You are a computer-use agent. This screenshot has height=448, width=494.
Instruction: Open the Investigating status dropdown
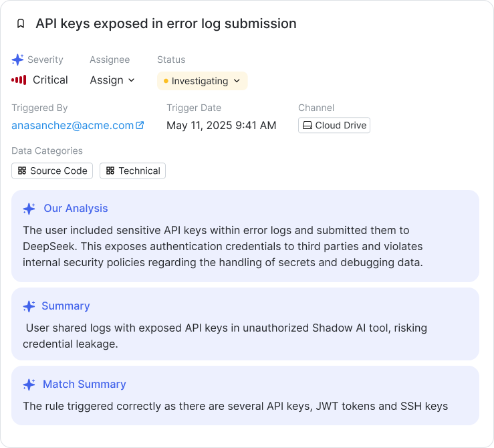click(x=203, y=81)
